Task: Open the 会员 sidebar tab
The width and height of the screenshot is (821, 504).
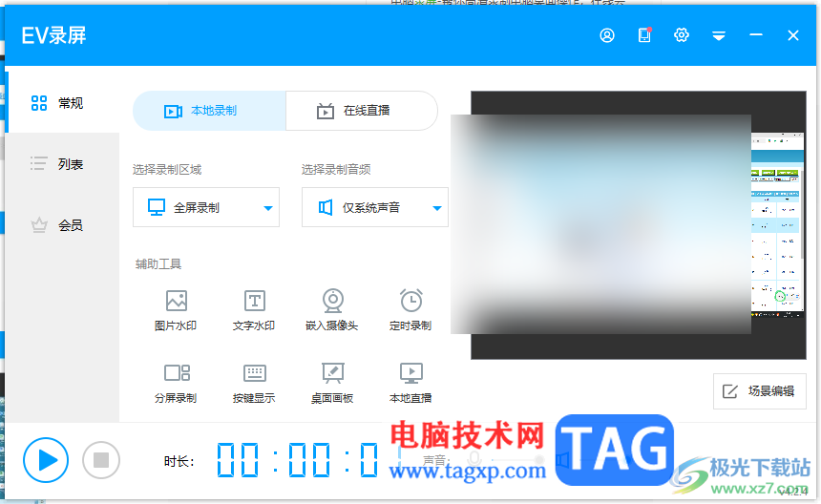Action: (x=63, y=225)
